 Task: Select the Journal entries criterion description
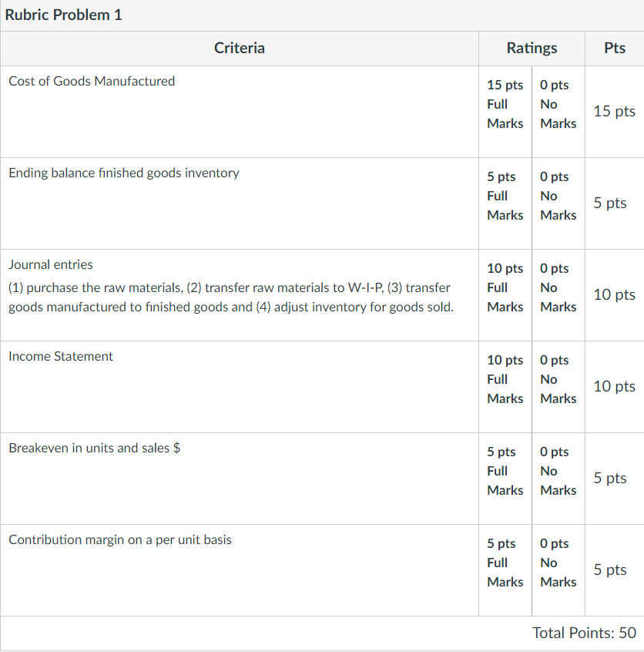(231, 297)
